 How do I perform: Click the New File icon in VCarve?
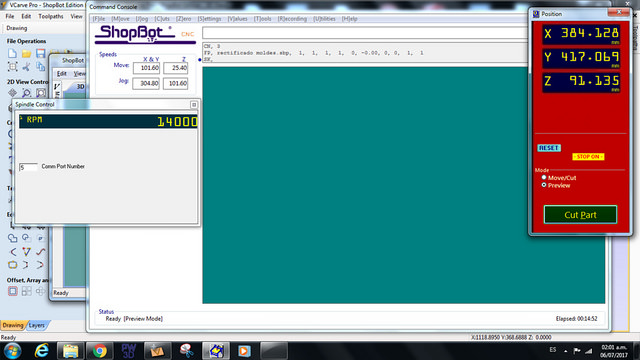(x=12, y=53)
